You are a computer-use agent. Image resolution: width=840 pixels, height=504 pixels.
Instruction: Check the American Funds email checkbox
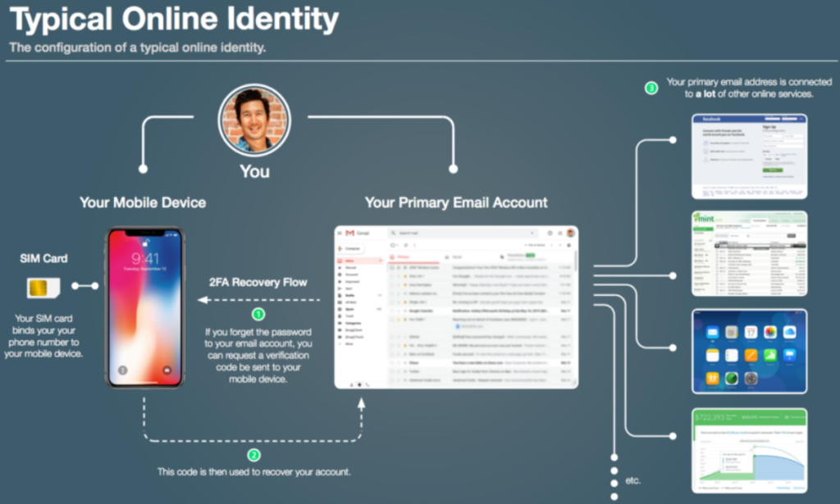click(x=391, y=380)
